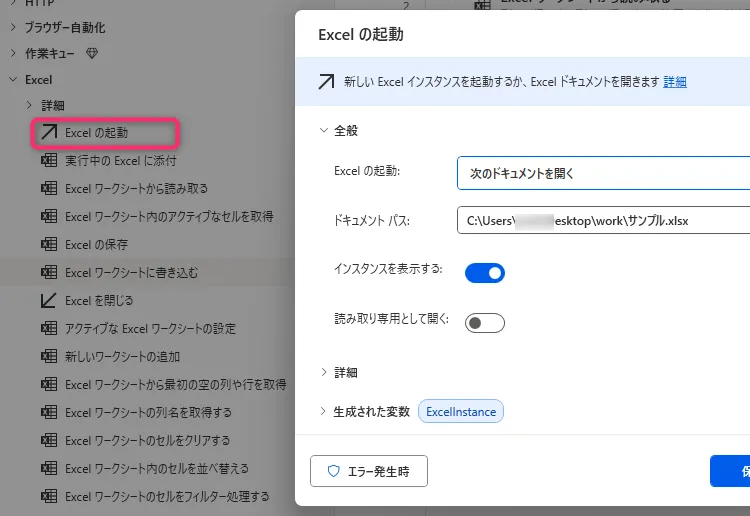Click the 実行中の Excel に添付 icon
750x516 pixels.
[48, 160]
